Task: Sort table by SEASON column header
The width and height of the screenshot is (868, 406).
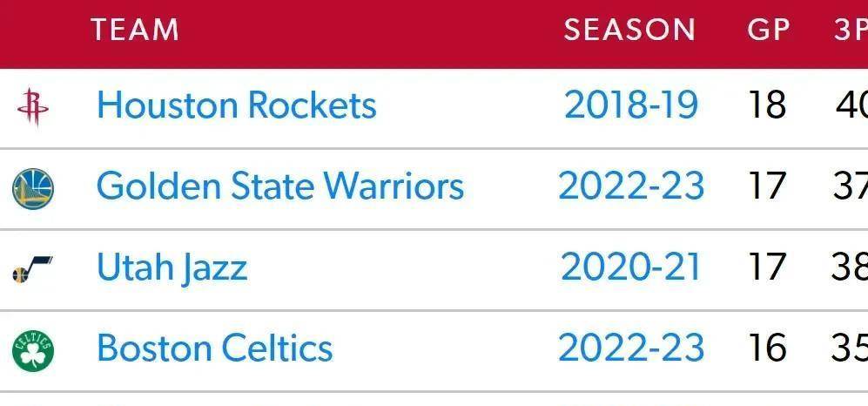Action: tap(629, 30)
